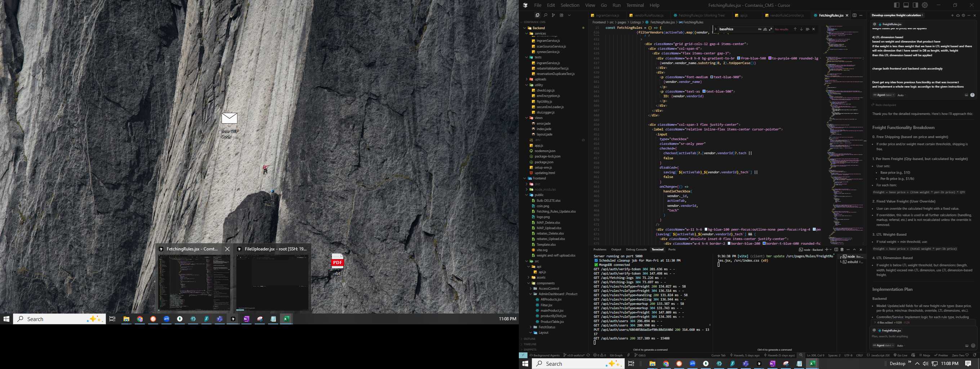Click errors and warnings count in status bar
Image resolution: width=980 pixels, height=369 pixels.
(x=599, y=355)
